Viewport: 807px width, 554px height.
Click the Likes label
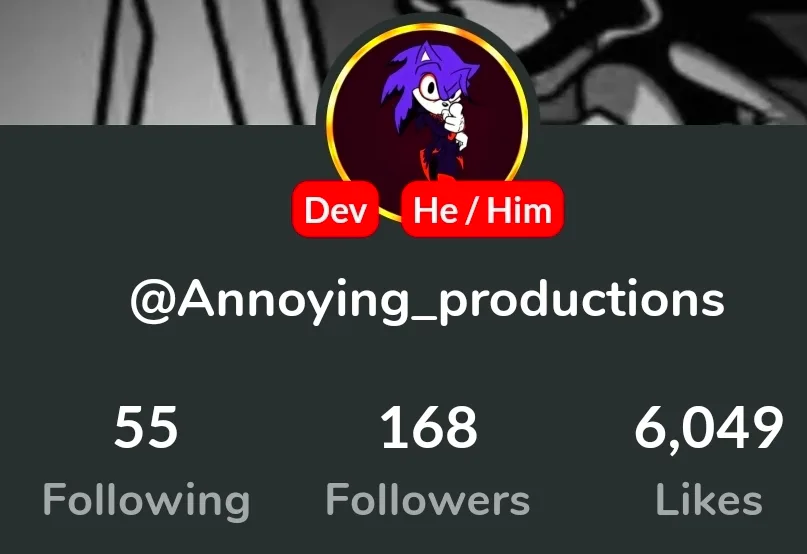tap(709, 499)
